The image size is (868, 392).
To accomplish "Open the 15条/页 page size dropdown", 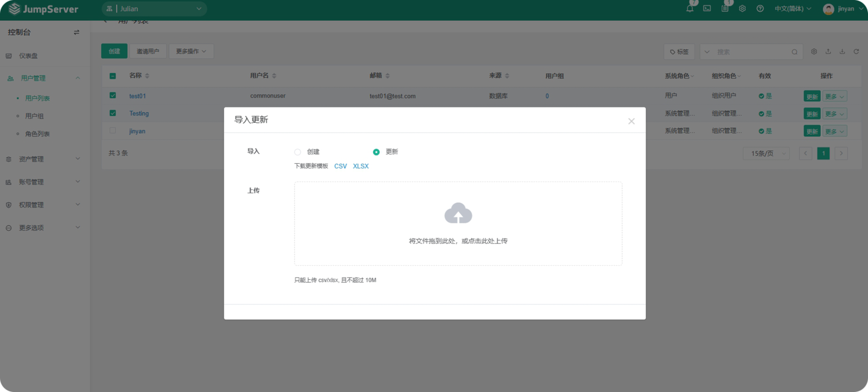I will 766,153.
